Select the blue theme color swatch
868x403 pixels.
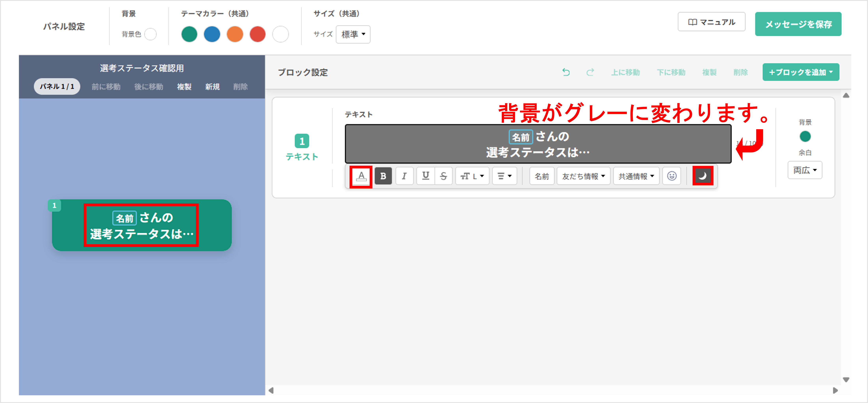click(x=212, y=34)
